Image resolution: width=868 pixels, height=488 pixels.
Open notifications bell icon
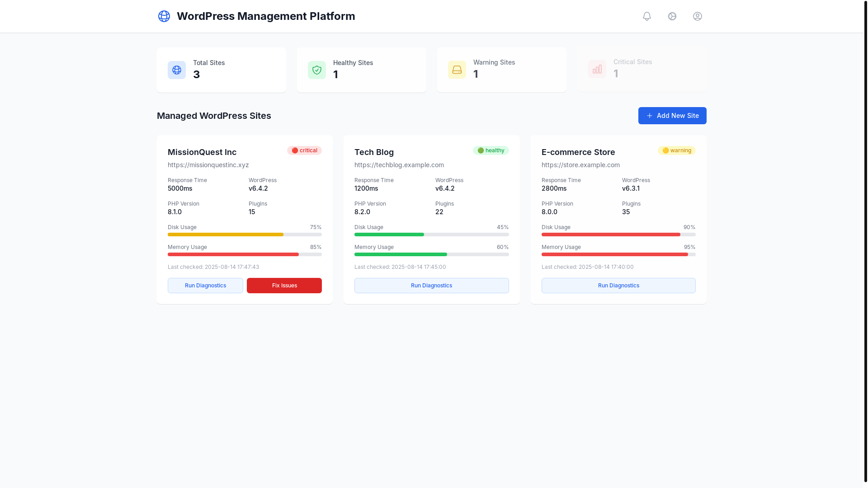pos(647,16)
